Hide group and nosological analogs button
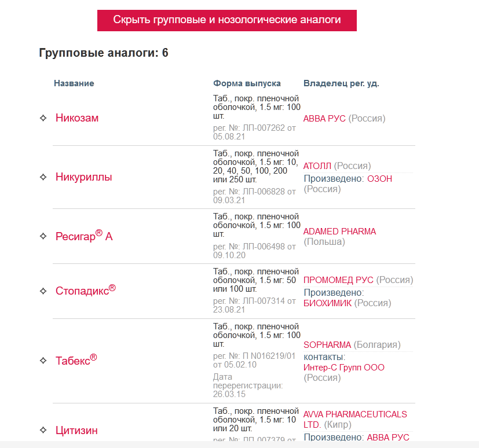479x448 pixels. [226, 20]
